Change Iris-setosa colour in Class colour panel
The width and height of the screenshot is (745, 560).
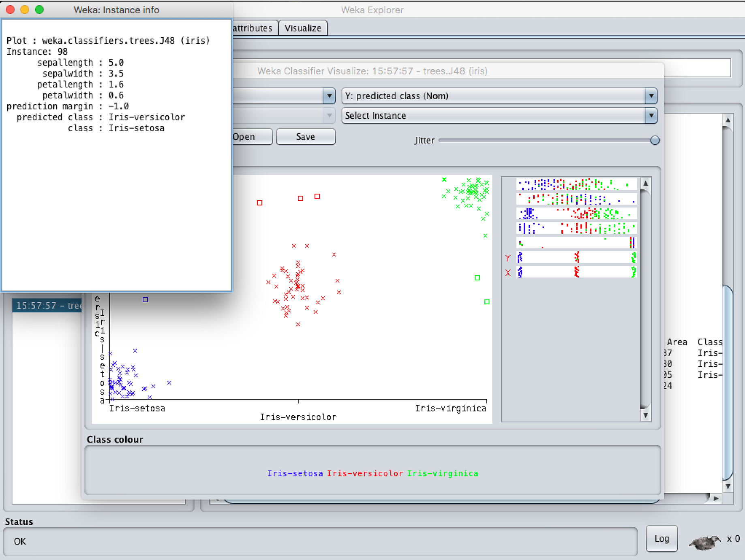click(295, 473)
